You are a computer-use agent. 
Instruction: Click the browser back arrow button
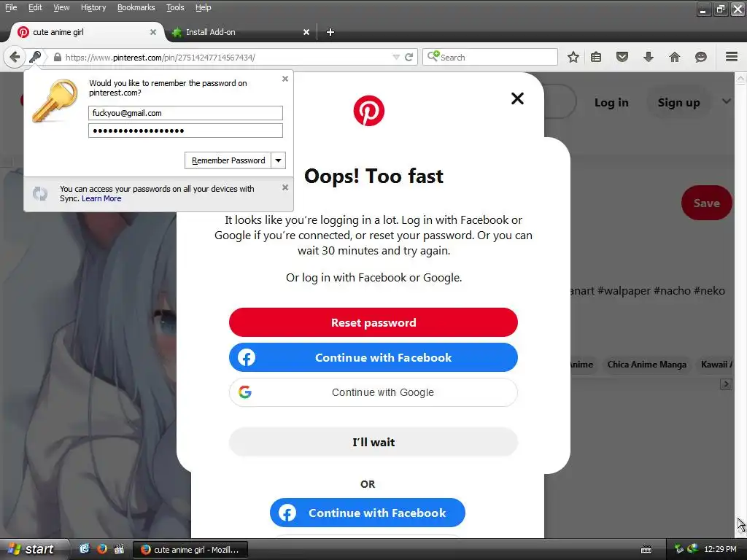(x=15, y=57)
